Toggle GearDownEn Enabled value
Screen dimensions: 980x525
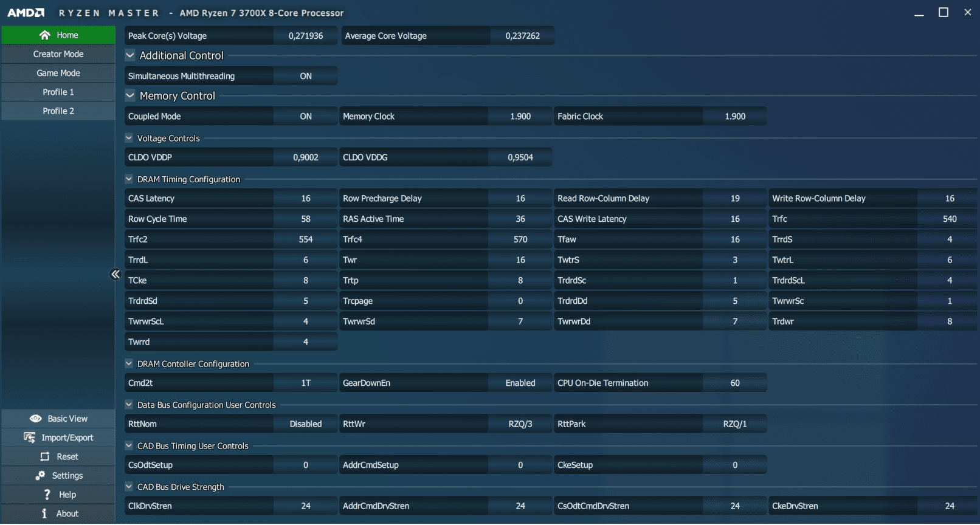coord(520,383)
